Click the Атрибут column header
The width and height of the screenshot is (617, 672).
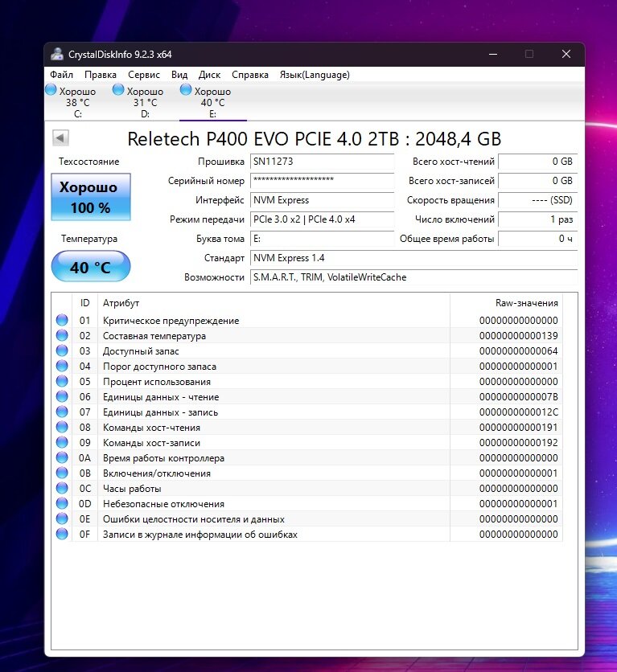274,303
